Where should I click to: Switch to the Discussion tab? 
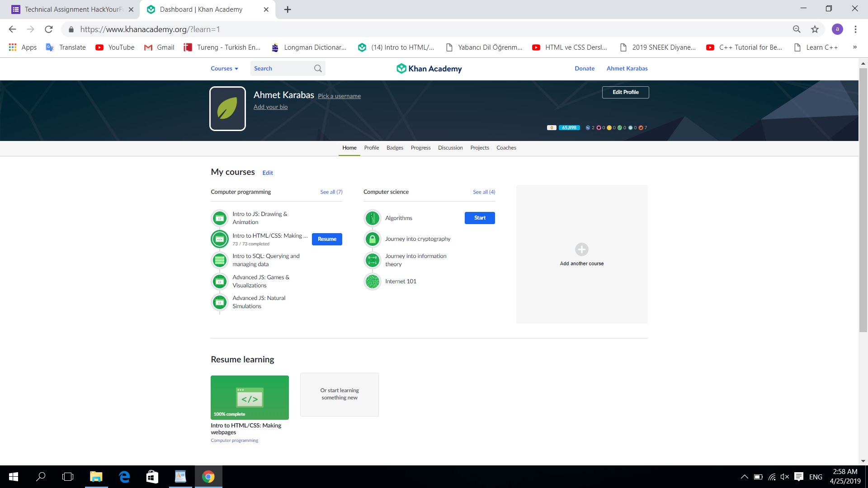tap(450, 148)
